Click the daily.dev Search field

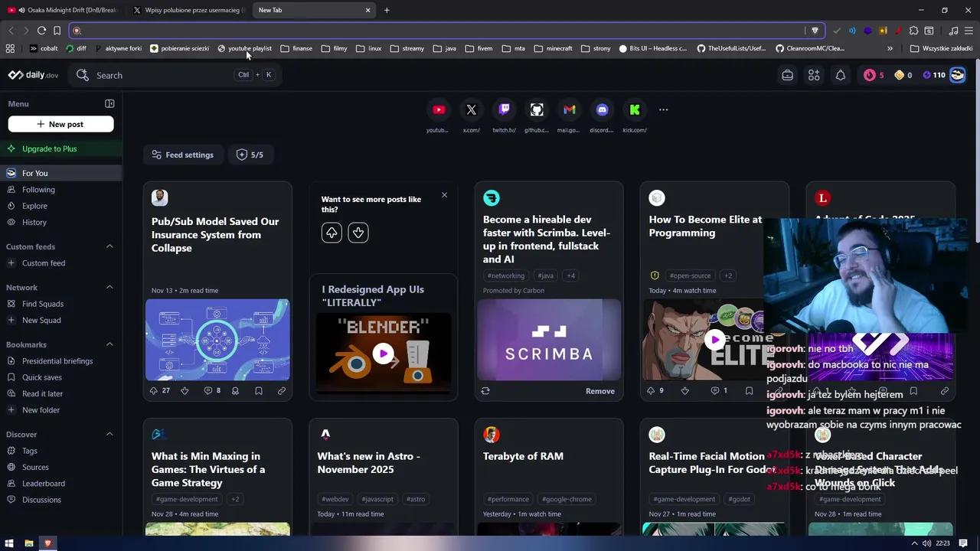(x=176, y=75)
